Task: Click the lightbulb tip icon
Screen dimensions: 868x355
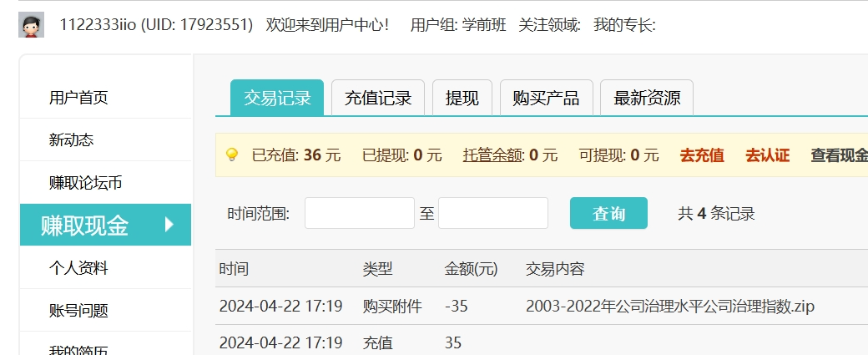Action: click(232, 155)
